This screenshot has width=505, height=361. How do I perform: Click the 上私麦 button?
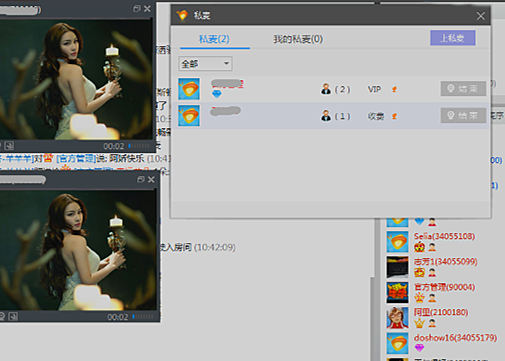(453, 38)
